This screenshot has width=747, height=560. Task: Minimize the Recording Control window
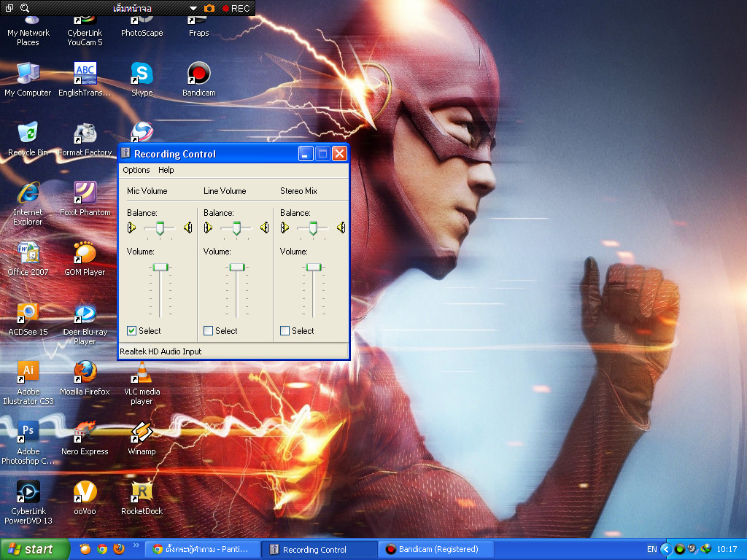click(306, 153)
